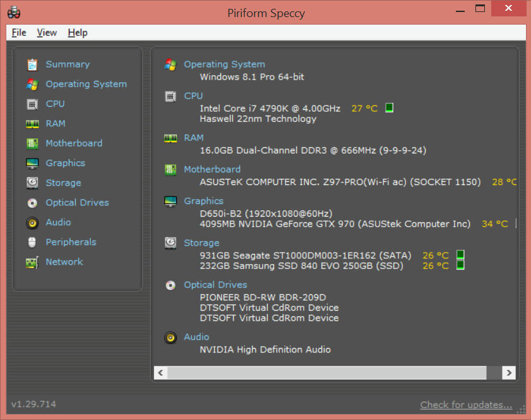Viewport: 531px width, 420px height.
Task: Click the memory icon beside RAM summary heading
Action: click(170, 138)
